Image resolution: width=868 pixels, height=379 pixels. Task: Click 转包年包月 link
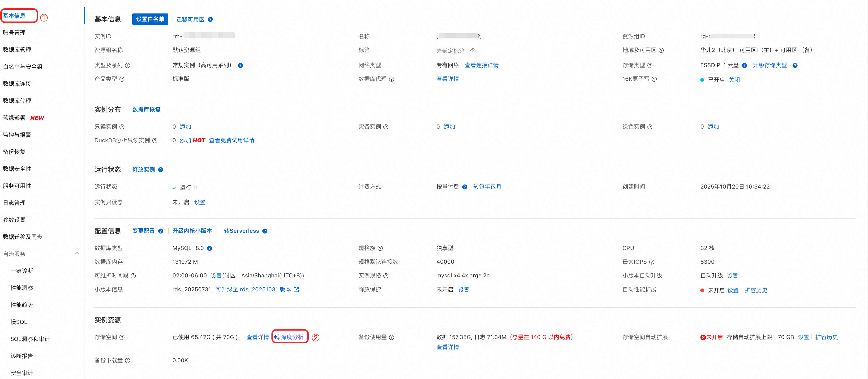(487, 187)
